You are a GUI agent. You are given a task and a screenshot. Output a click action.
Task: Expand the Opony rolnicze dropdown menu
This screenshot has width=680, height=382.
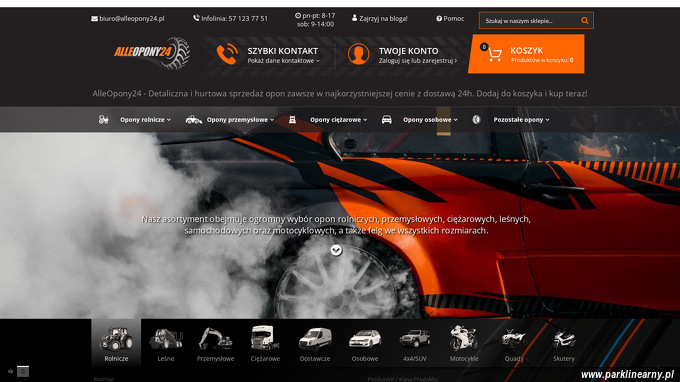pos(145,120)
